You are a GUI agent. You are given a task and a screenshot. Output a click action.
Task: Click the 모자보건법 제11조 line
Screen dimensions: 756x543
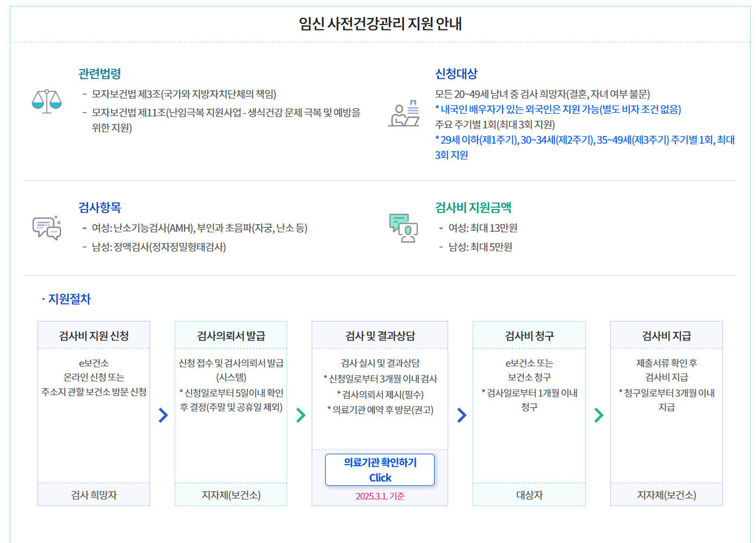pos(226,120)
